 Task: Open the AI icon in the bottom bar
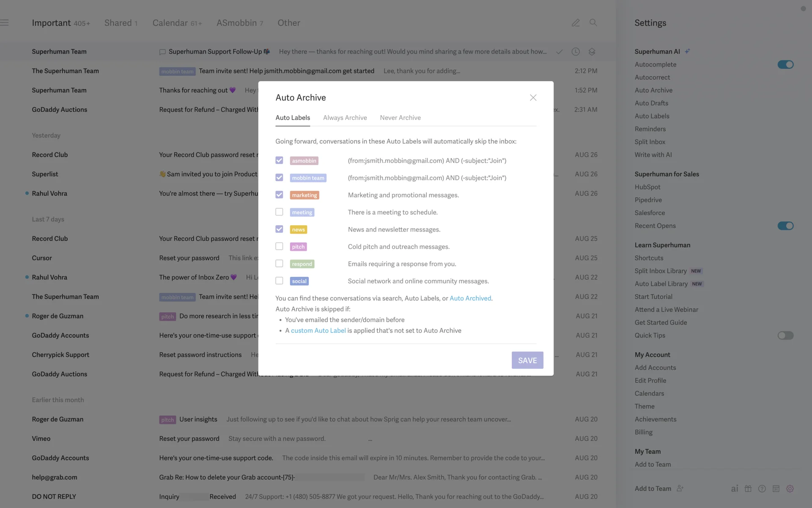(x=735, y=489)
